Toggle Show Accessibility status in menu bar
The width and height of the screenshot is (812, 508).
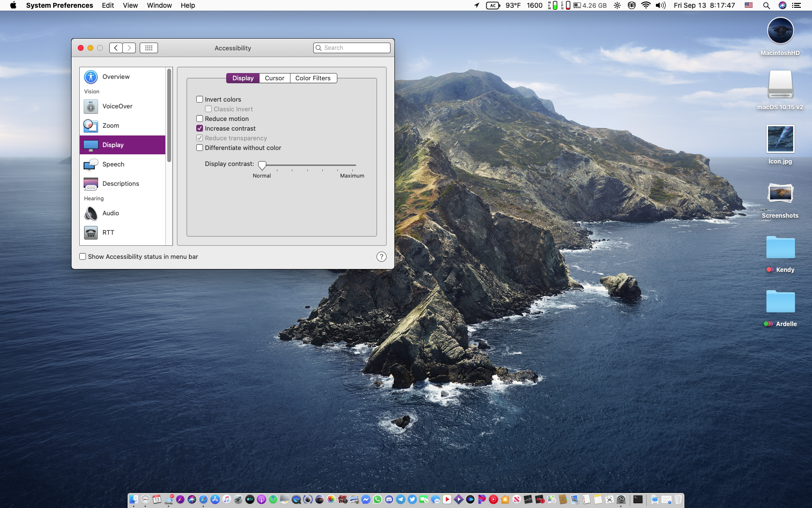point(83,257)
